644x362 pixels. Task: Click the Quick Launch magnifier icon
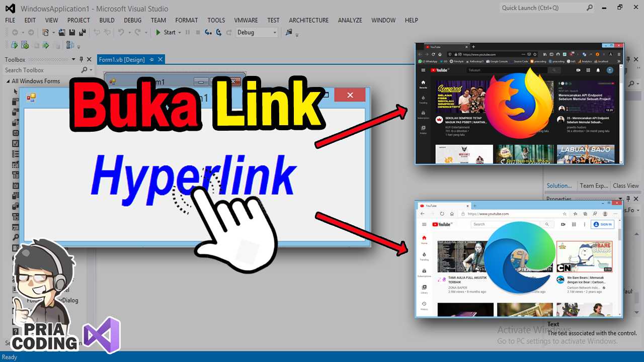pyautogui.click(x=590, y=8)
